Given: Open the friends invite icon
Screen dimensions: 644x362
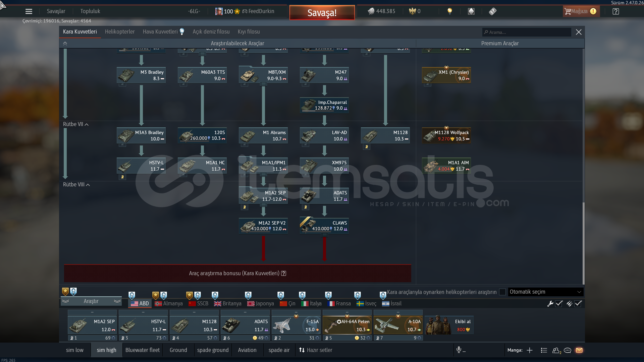Looking at the screenshot, I should 557,350.
